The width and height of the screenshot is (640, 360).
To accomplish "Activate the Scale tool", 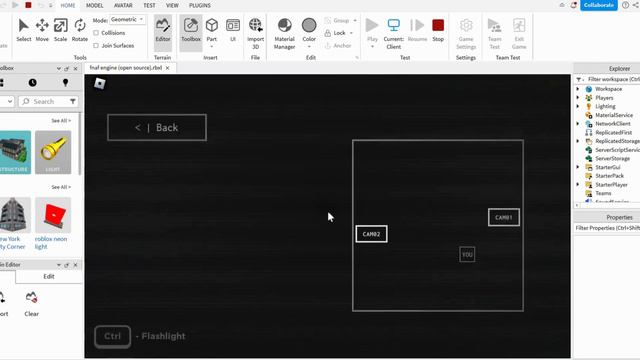I will [x=60, y=30].
